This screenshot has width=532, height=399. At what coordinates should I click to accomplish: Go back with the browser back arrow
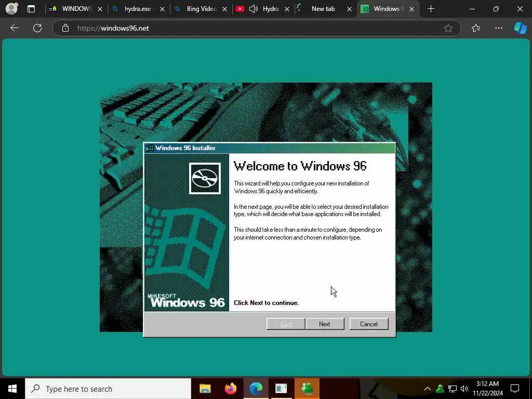[14, 28]
